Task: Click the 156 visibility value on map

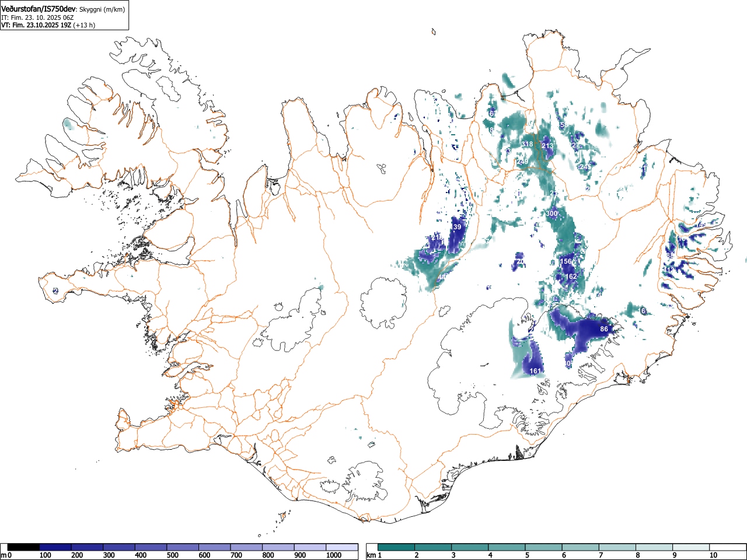Action: click(566, 261)
